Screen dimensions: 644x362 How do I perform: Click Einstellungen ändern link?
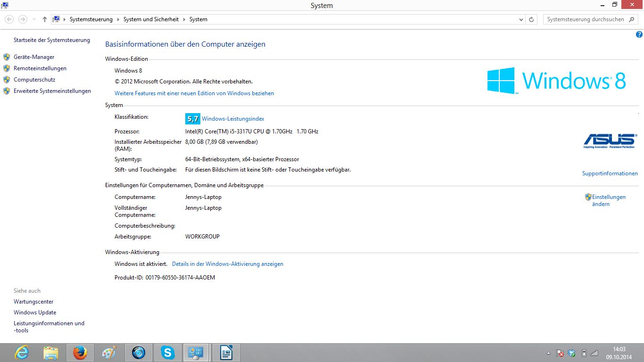[x=609, y=200]
